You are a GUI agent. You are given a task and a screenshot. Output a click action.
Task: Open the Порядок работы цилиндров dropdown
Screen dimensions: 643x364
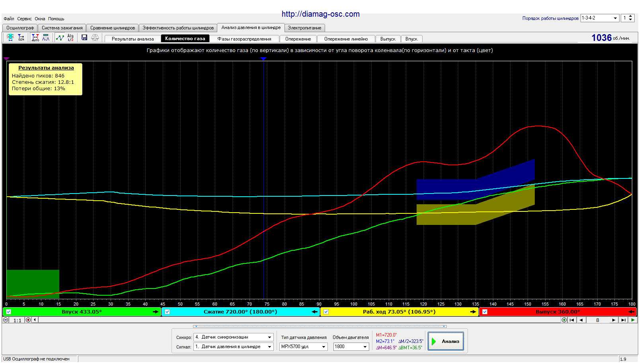600,18
